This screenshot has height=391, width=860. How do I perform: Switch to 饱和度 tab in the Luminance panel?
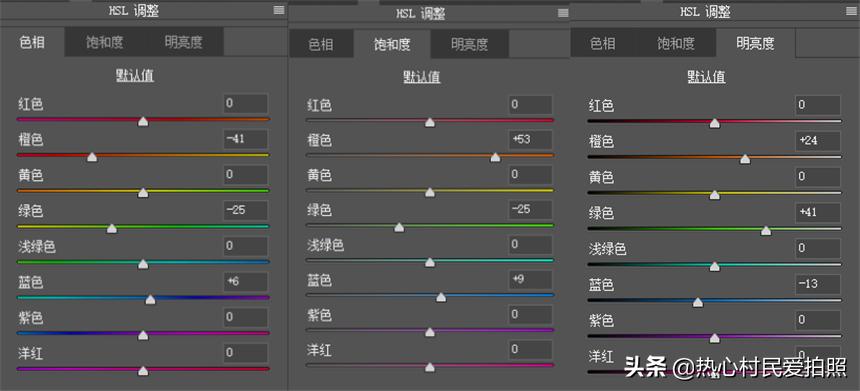pos(676,43)
